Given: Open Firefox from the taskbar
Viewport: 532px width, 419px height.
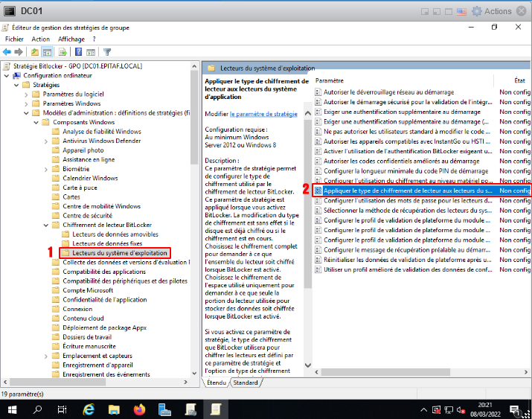Looking at the screenshot, I should tap(139, 409).
